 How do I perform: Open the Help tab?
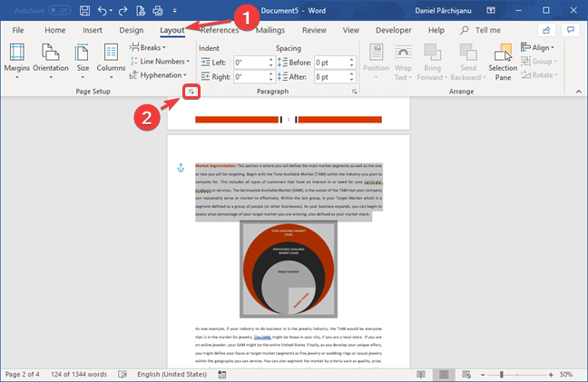click(x=436, y=30)
